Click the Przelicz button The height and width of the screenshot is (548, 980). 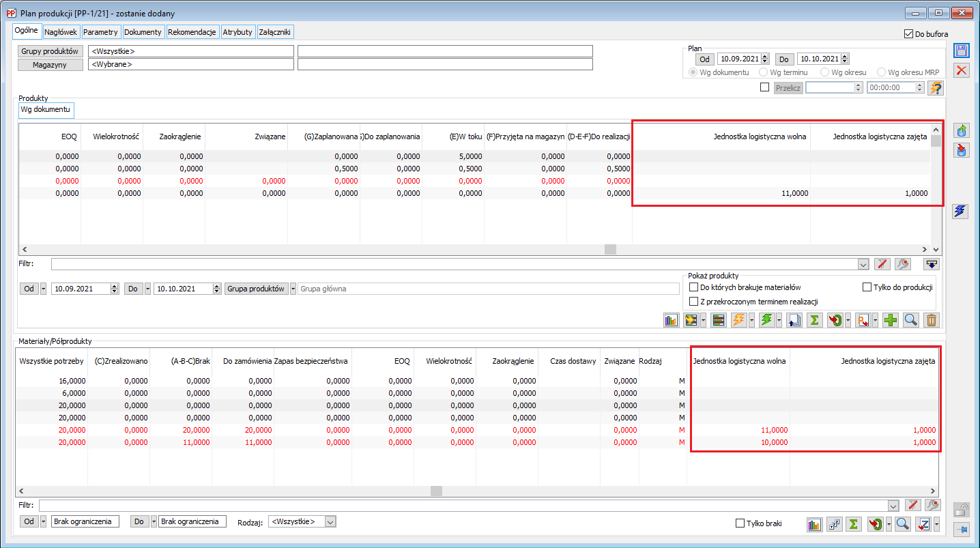coord(788,88)
